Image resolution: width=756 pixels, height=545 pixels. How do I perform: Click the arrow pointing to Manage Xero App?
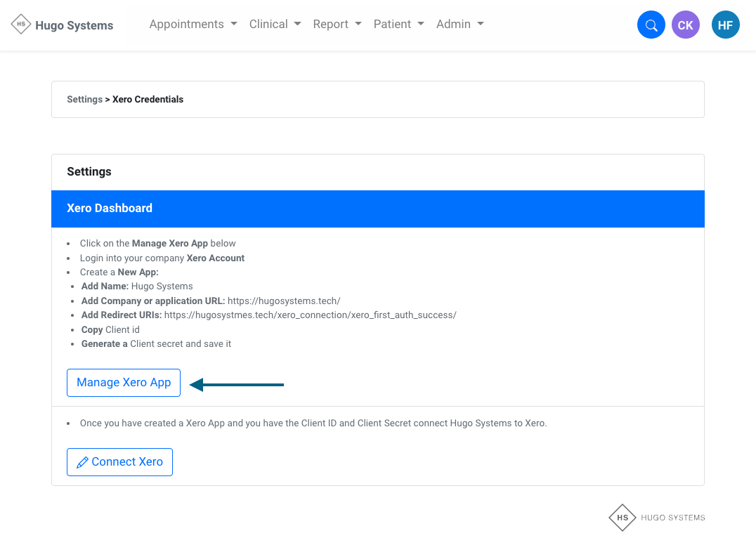(x=237, y=384)
